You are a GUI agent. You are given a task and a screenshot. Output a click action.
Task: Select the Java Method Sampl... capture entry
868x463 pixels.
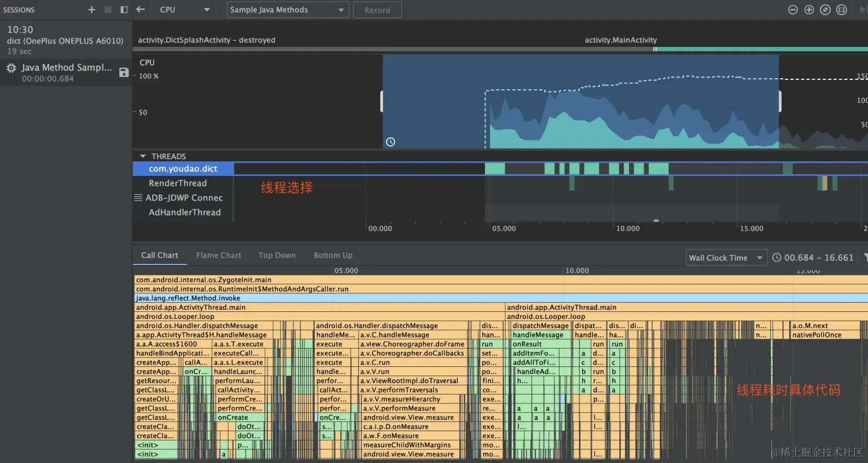point(66,72)
